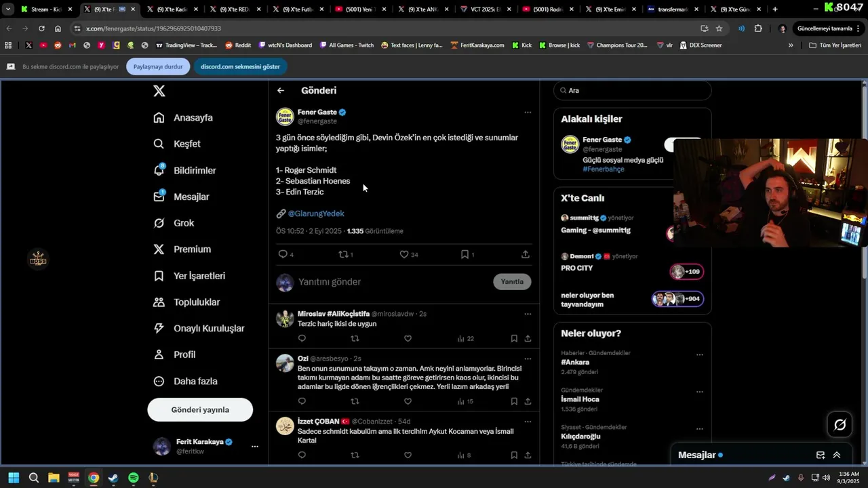Screen dimensions: 868x488
Task: Click the back arrow next to Gönderi
Action: (x=281, y=90)
